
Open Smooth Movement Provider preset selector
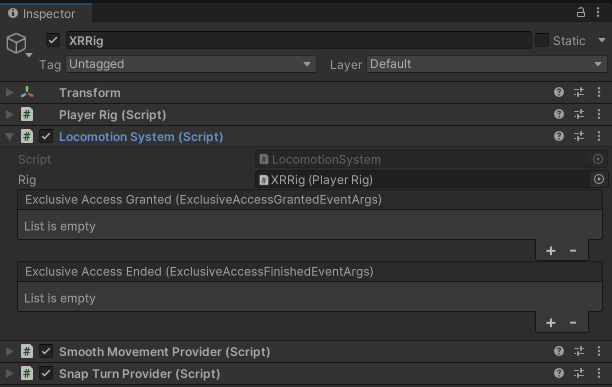pyautogui.click(x=579, y=351)
